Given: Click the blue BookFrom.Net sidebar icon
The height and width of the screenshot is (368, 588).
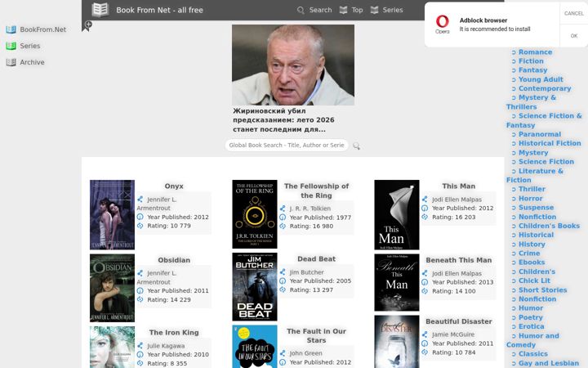Looking at the screenshot, I should pyautogui.click(x=11, y=29).
